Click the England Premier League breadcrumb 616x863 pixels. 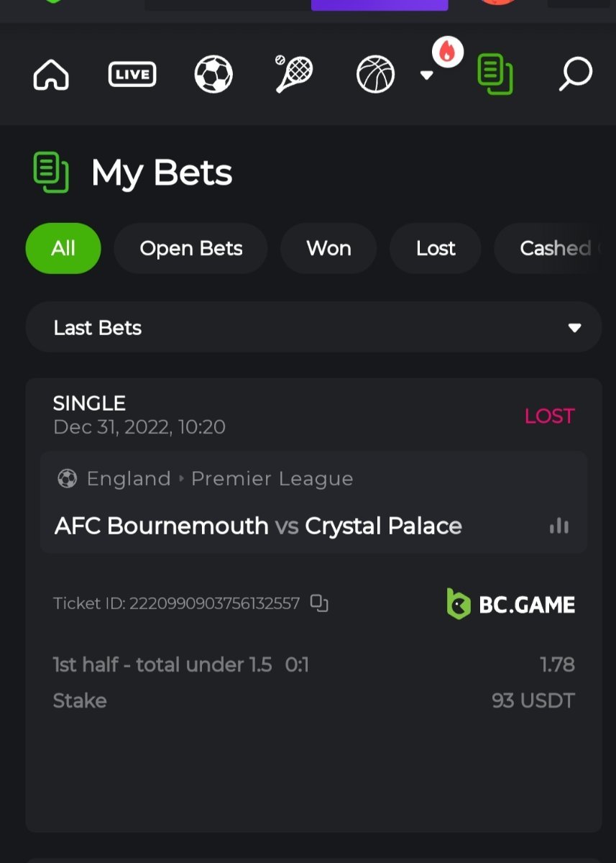tap(219, 479)
